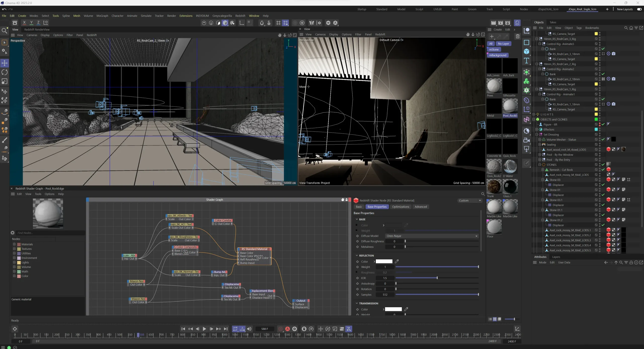Screen dimensions: 644x349
Task: Expand the Utilities node category
Action: click(x=14, y=253)
